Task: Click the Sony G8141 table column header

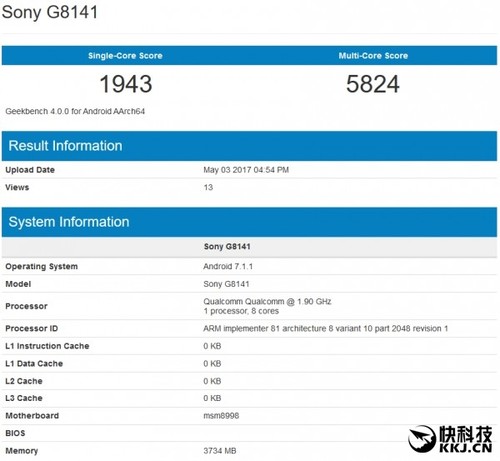Action: click(227, 247)
